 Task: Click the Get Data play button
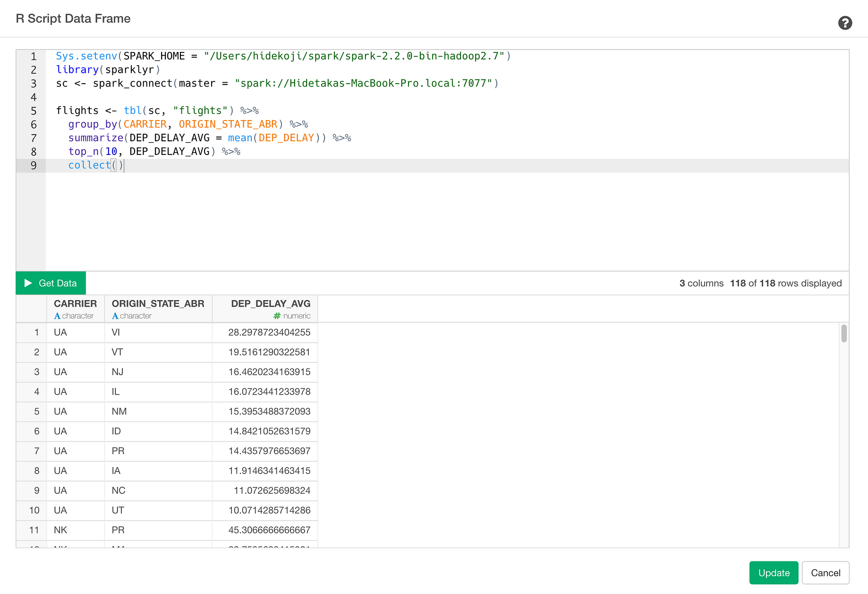(x=51, y=283)
